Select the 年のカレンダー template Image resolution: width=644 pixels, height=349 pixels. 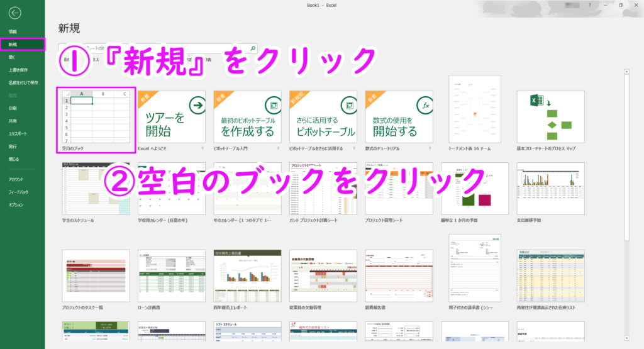point(247,189)
